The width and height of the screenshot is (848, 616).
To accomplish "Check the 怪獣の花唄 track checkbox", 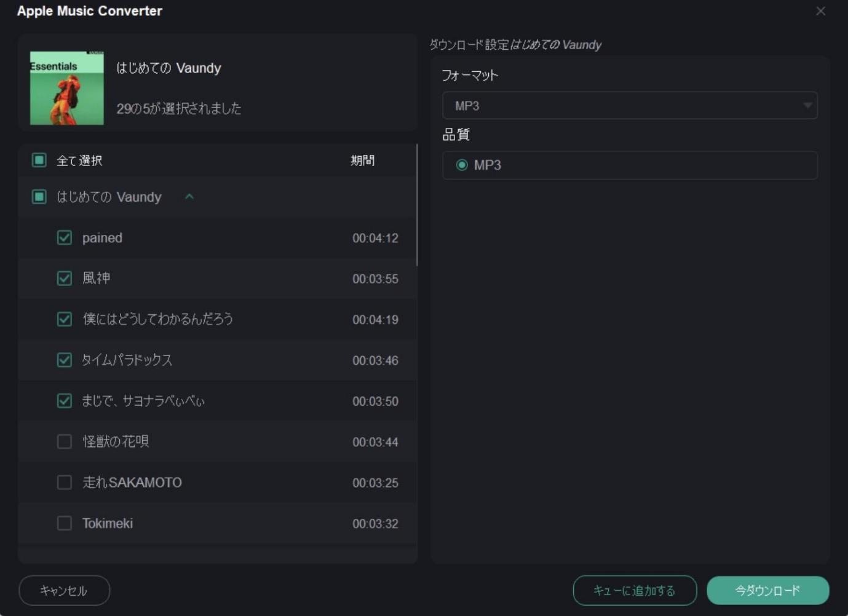I will pos(65,441).
